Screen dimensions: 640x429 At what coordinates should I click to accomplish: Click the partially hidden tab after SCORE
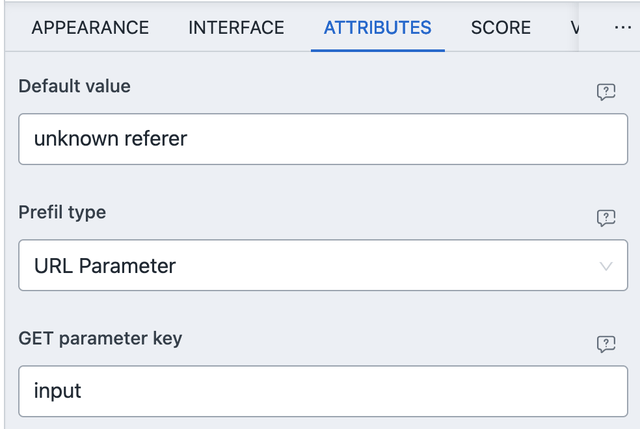coord(575,28)
